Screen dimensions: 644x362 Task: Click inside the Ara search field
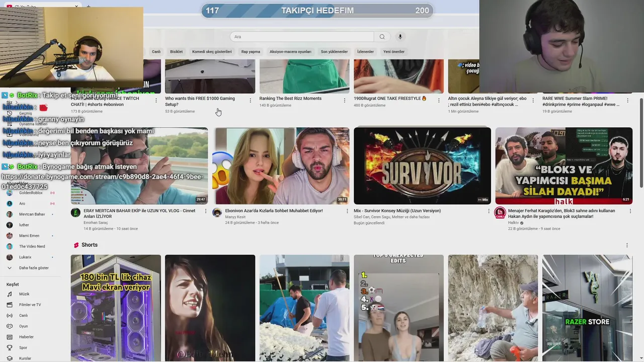tap(302, 37)
